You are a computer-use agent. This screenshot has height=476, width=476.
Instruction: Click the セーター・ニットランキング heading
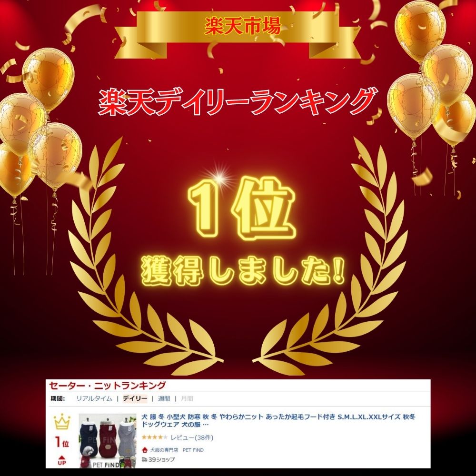pos(108,386)
